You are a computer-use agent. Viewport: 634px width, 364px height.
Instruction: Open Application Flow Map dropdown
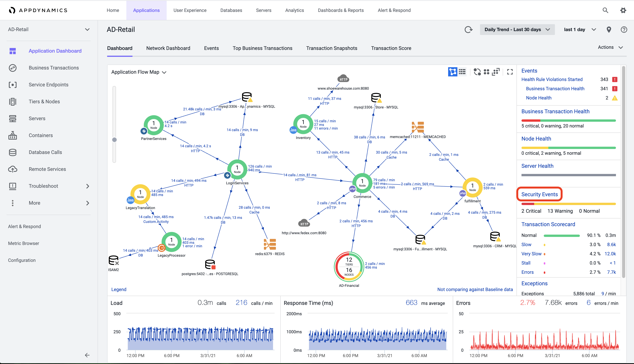pyautogui.click(x=139, y=72)
